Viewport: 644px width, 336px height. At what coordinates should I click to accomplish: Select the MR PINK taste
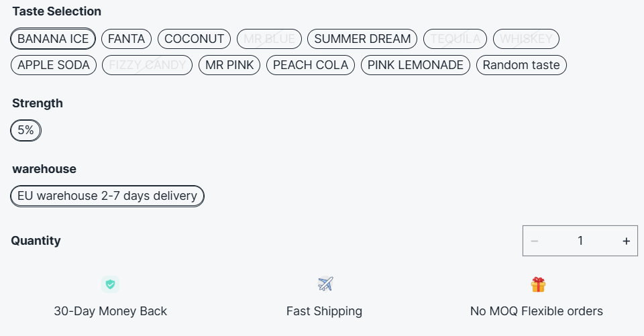pyautogui.click(x=229, y=65)
